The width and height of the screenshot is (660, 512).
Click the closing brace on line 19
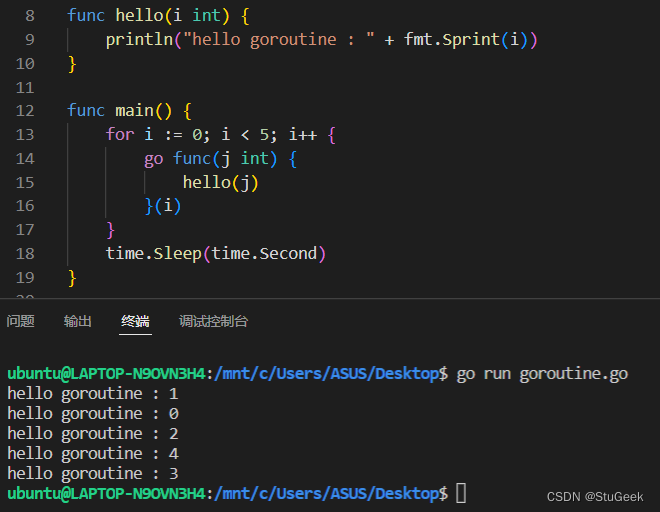click(72, 278)
